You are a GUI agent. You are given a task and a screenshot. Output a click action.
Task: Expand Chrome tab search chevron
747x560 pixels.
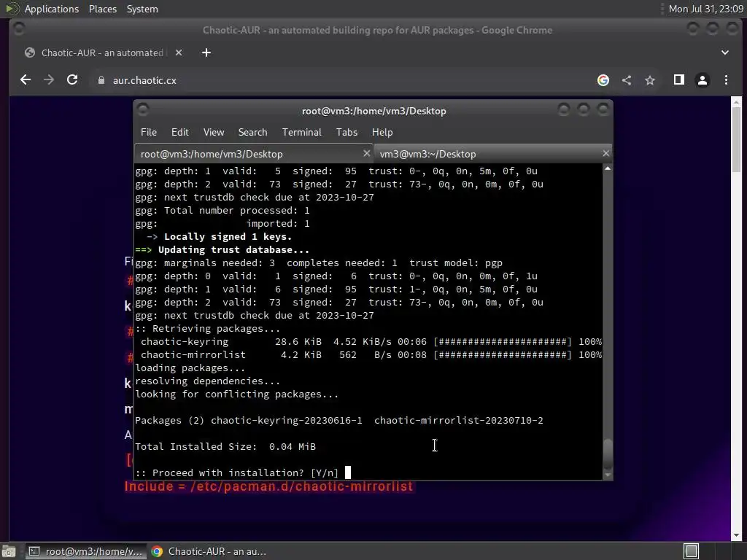[x=724, y=52]
